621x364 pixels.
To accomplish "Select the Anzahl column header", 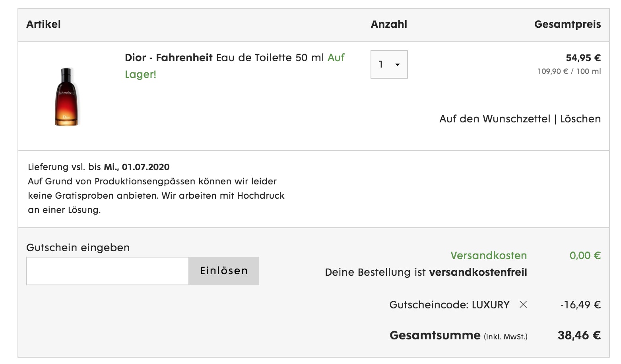I will click(389, 24).
